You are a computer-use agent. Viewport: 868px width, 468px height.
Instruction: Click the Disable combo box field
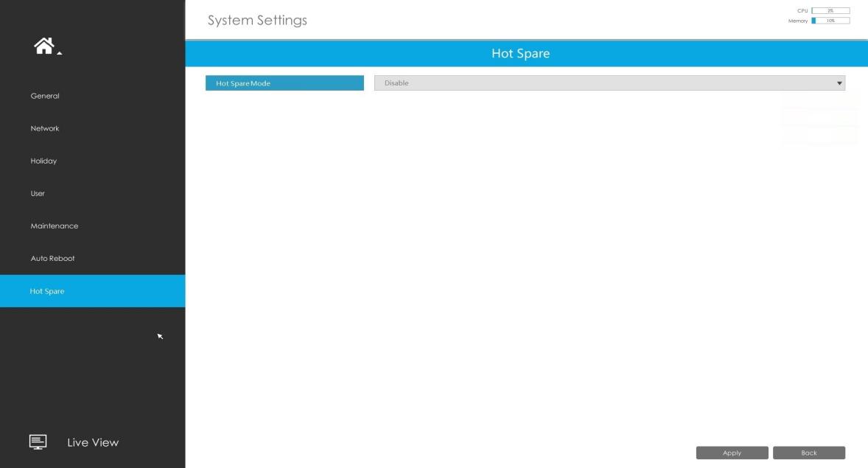609,83
